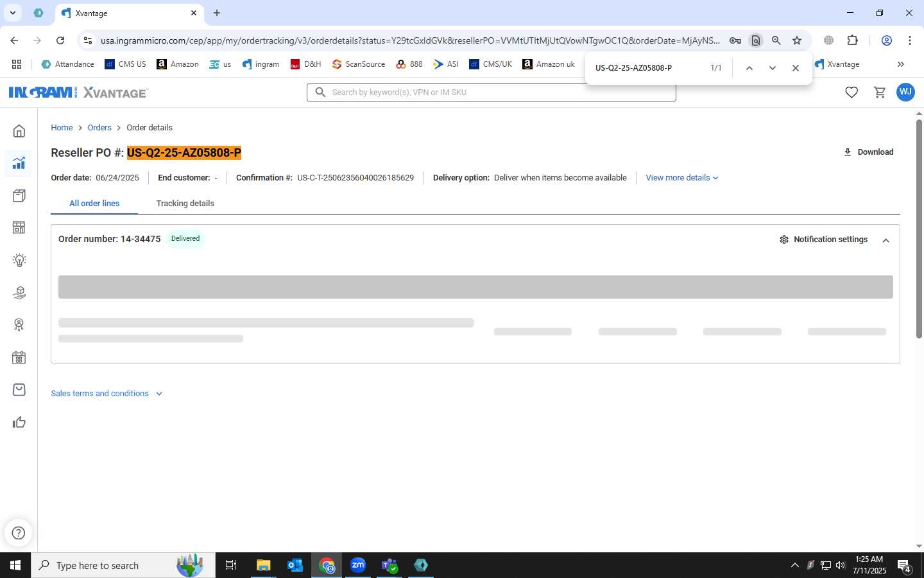Screen dimensions: 924x578
Task: Open the bookmark apps grid icon
Action: click(x=17, y=64)
